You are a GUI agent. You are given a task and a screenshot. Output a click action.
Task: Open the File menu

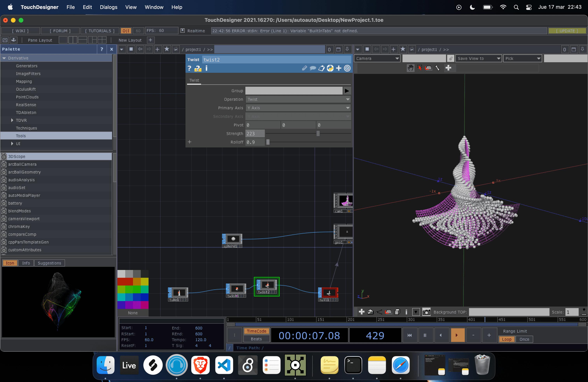71,7
